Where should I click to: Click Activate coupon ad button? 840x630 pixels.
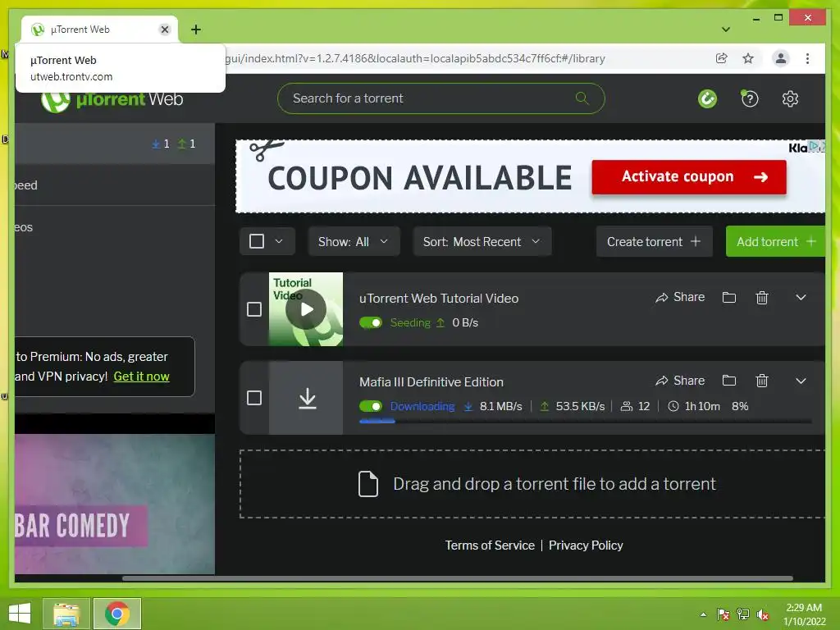pos(689,177)
